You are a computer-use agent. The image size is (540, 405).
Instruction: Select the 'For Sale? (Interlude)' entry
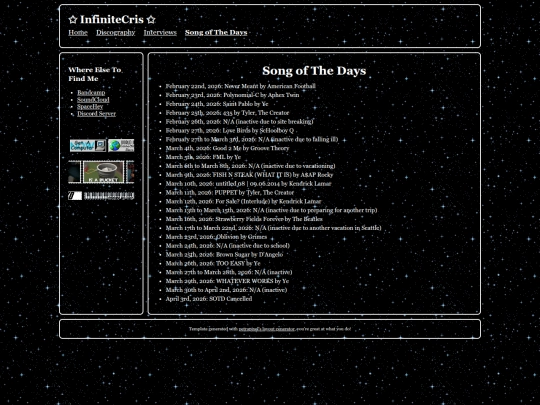coord(243,201)
